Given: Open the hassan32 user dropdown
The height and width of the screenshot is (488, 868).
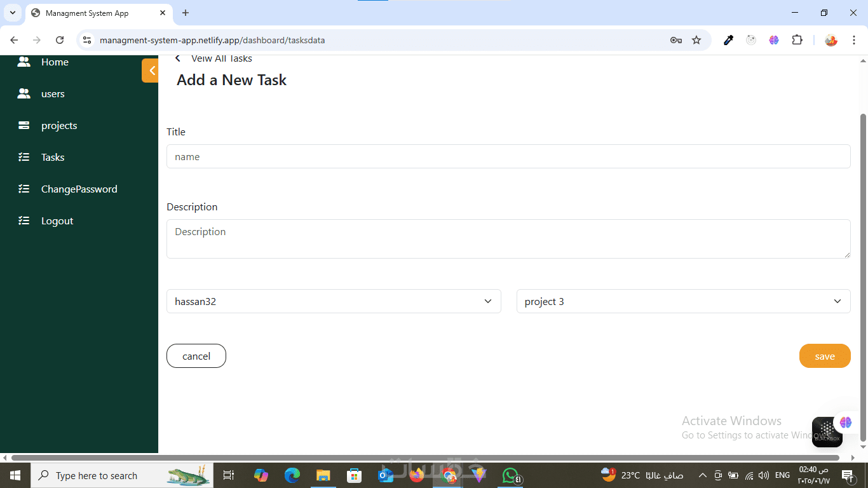Looking at the screenshot, I should point(334,301).
